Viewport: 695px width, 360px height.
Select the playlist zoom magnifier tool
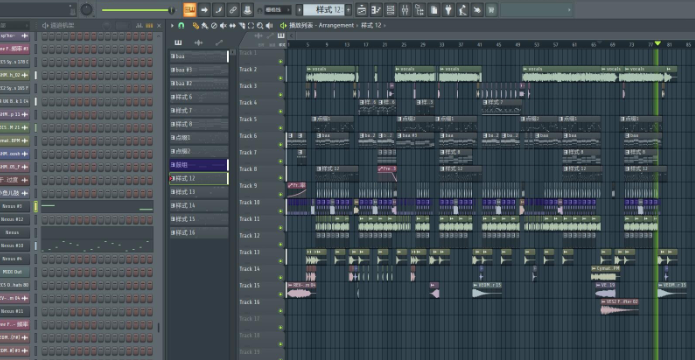click(x=260, y=26)
